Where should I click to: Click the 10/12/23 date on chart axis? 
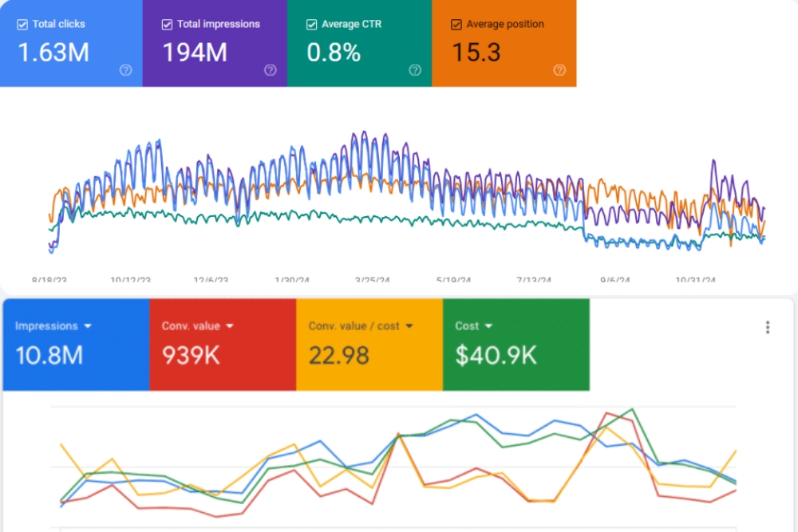pos(131,281)
